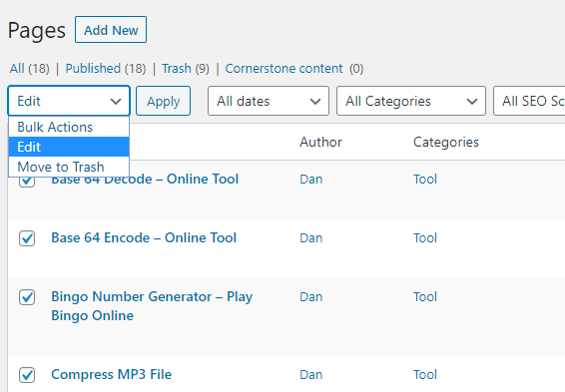Uncheck Bingo Number Generator page checkbox
Image resolution: width=565 pixels, height=392 pixels.
pyautogui.click(x=27, y=297)
